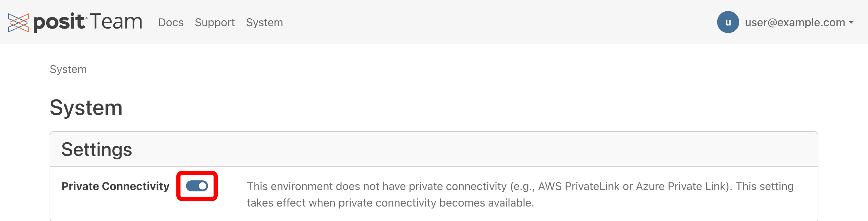This screenshot has width=868, height=221.
Task: Click the Posit crossed-lines logo icon
Action: [18, 23]
